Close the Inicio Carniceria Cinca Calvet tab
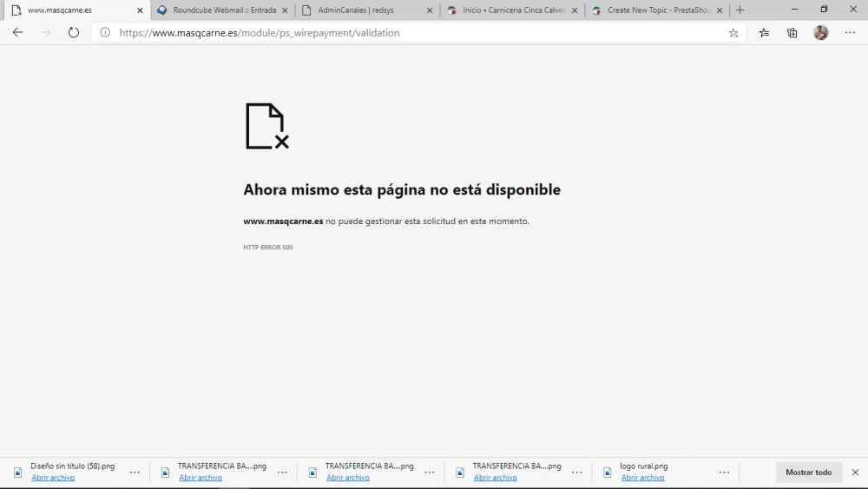The image size is (868, 489). [x=575, y=10]
